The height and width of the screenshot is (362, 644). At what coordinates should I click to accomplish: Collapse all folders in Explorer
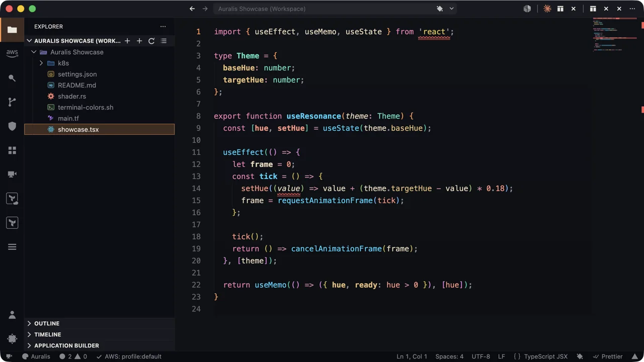(164, 41)
